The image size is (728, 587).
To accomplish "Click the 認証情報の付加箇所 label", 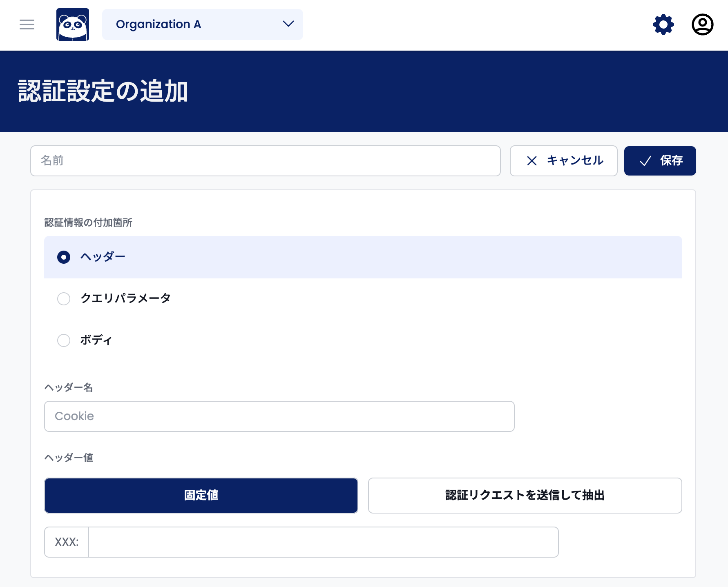I will coord(88,222).
